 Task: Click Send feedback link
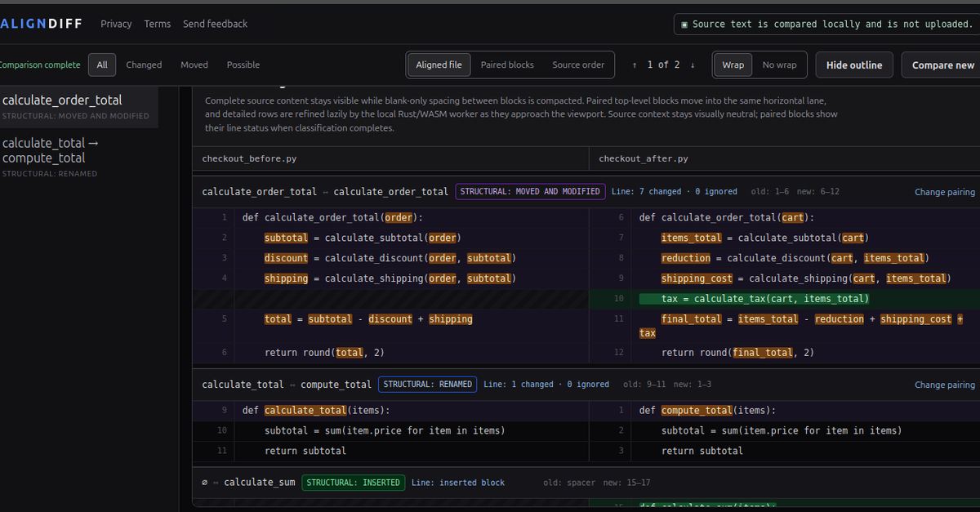click(x=215, y=24)
